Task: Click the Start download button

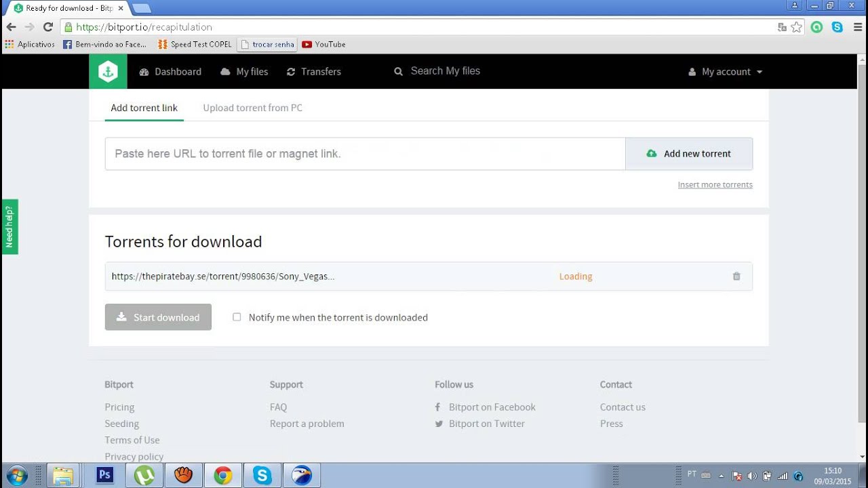Action: (158, 317)
